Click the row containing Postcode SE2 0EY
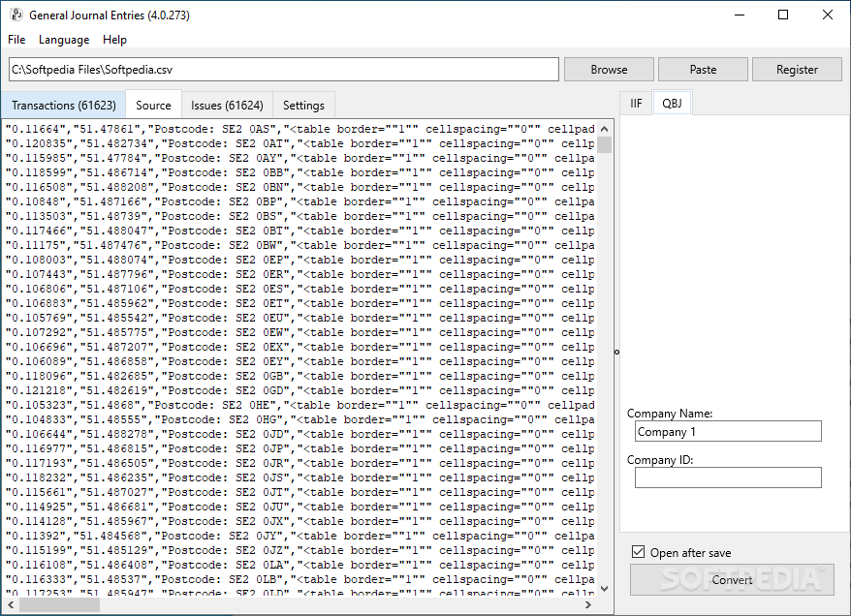Image resolution: width=851 pixels, height=616 pixels. [300, 361]
